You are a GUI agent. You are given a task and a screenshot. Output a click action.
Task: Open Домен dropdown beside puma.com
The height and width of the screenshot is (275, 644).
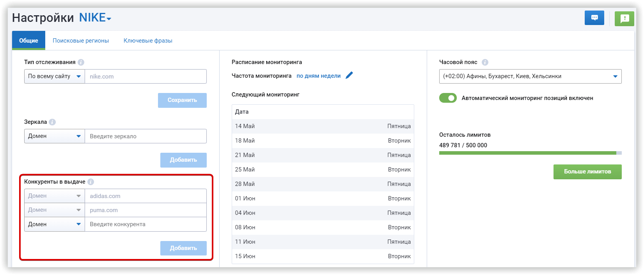tap(55, 210)
